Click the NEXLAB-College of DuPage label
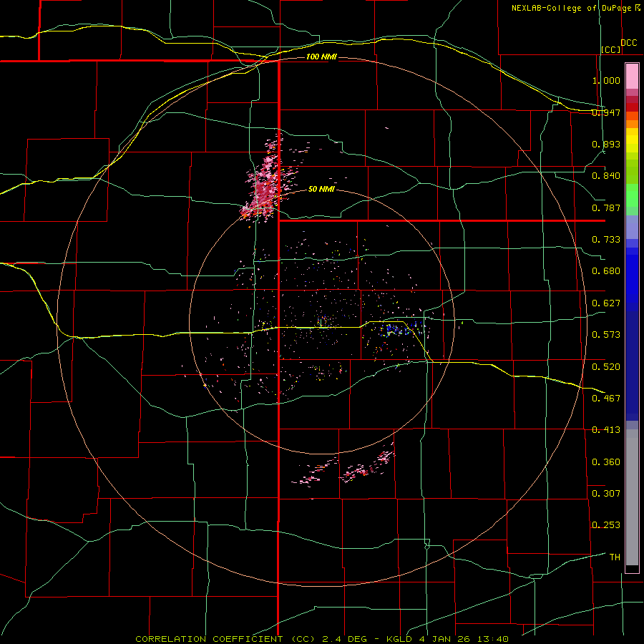The height and width of the screenshot is (644, 644). coord(572,8)
